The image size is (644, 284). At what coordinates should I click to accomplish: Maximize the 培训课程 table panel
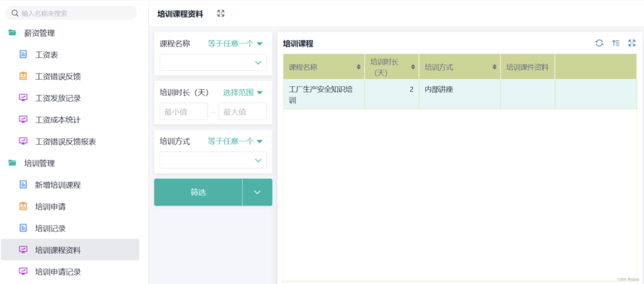(x=632, y=43)
